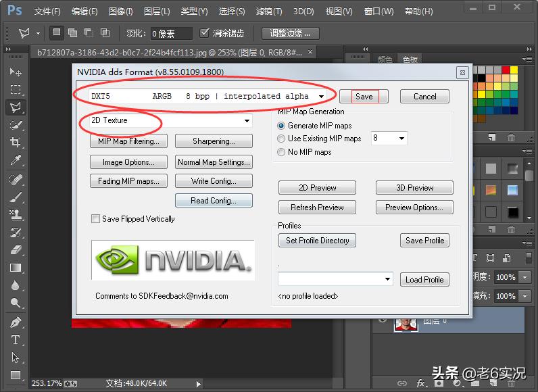
Task: Select the Eraser tool
Action: coord(15,250)
